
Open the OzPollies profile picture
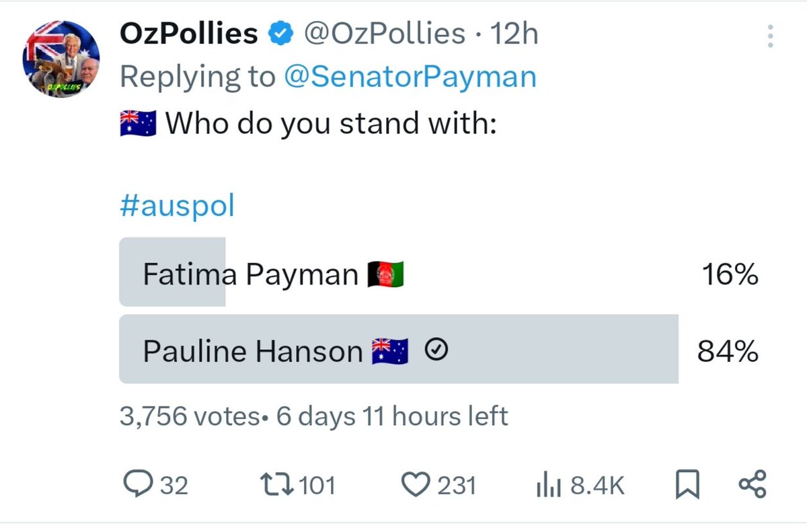(x=61, y=58)
